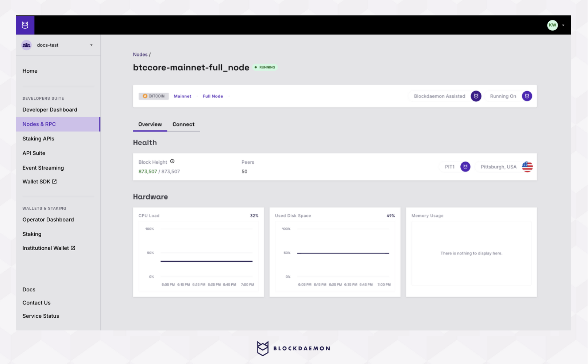Click the Blockdaemon logo in top bar
Viewport: 588px width, 364px height.
25,25
